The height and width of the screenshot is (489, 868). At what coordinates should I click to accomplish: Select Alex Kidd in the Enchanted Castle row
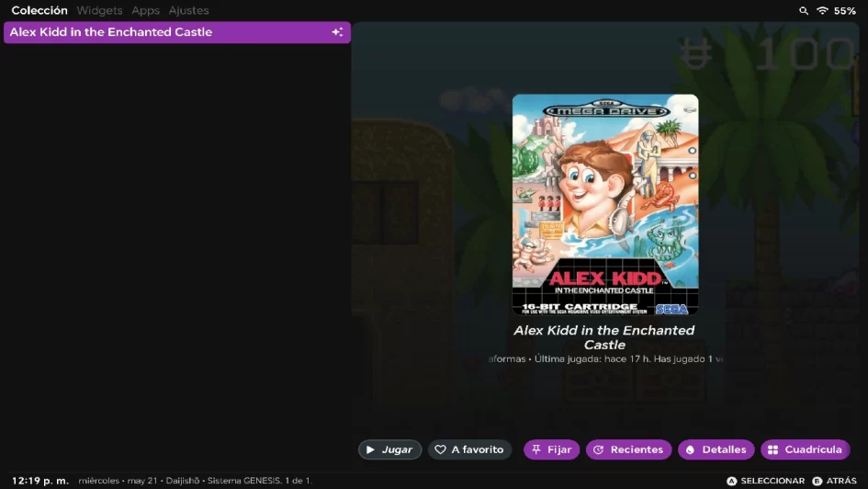click(x=177, y=32)
